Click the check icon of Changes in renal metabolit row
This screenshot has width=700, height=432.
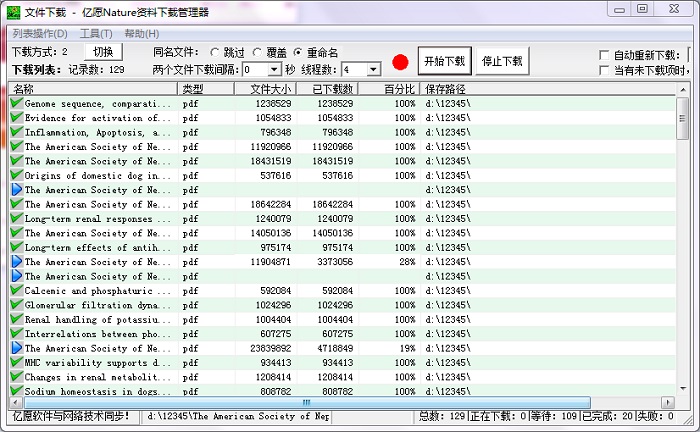click(x=17, y=377)
